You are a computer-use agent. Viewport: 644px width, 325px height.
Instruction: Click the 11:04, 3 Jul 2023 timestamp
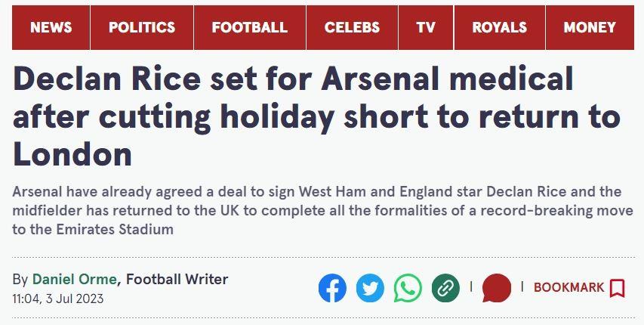click(58, 299)
